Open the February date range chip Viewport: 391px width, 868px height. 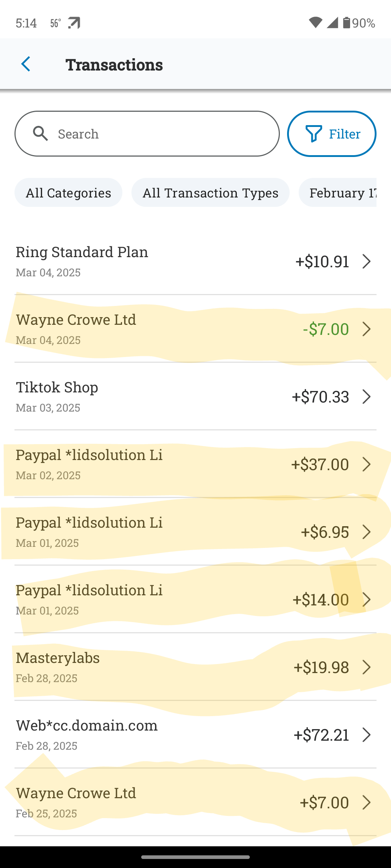[340, 192]
